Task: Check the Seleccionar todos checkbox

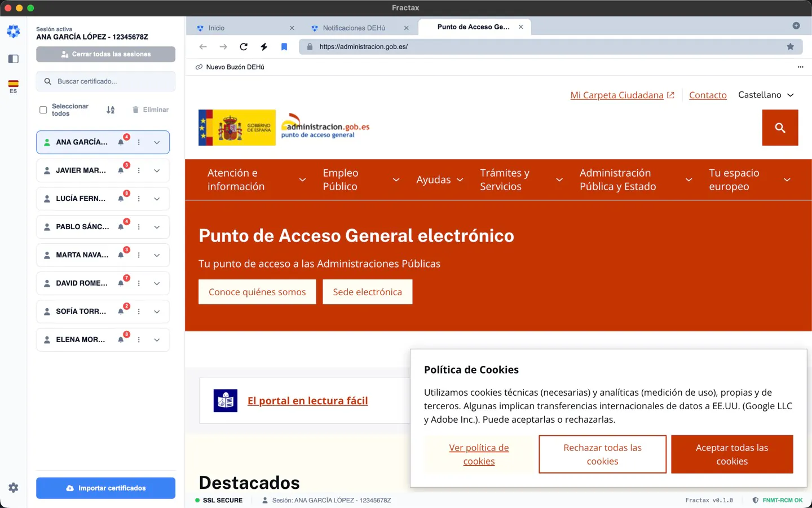Action: click(x=43, y=110)
